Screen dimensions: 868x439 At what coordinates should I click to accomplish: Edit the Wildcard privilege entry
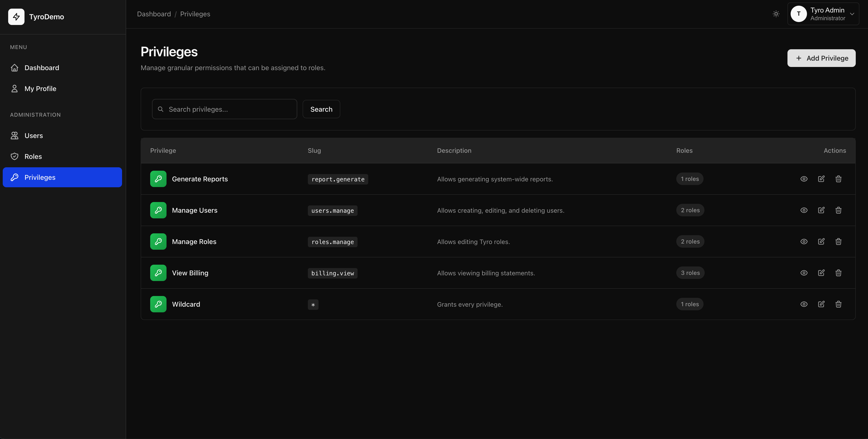tap(821, 304)
